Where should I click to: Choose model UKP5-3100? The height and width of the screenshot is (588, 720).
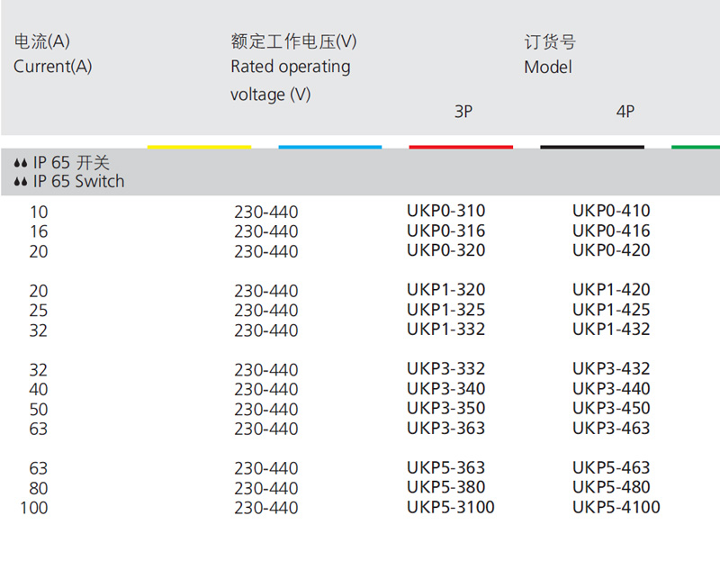pos(450,508)
